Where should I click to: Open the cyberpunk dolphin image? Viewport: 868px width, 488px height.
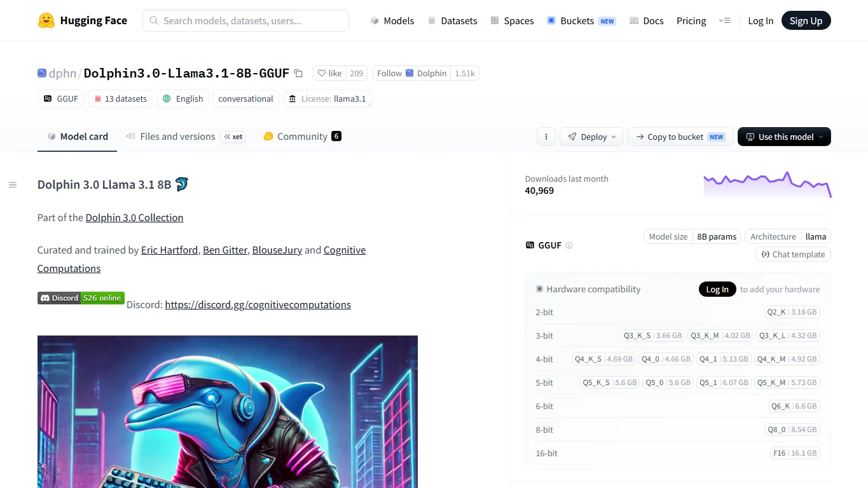[x=228, y=411]
